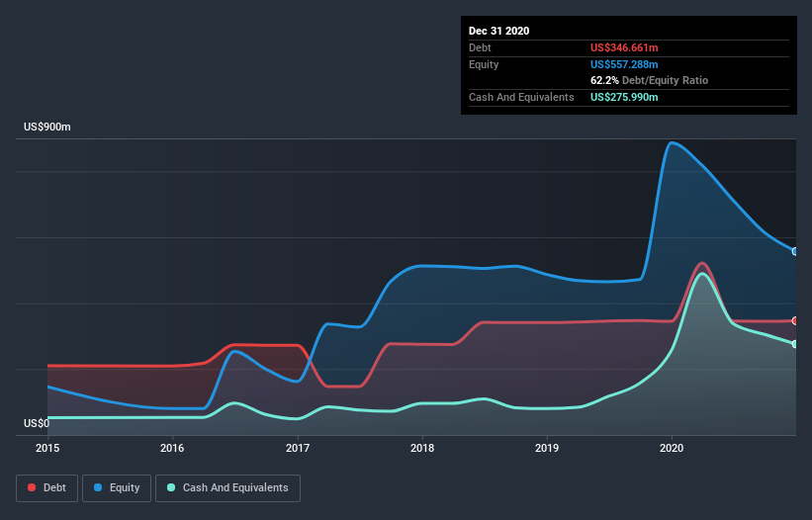Click the US$346.661m debt value
Image resolution: width=812 pixels, height=520 pixels.
tap(624, 47)
